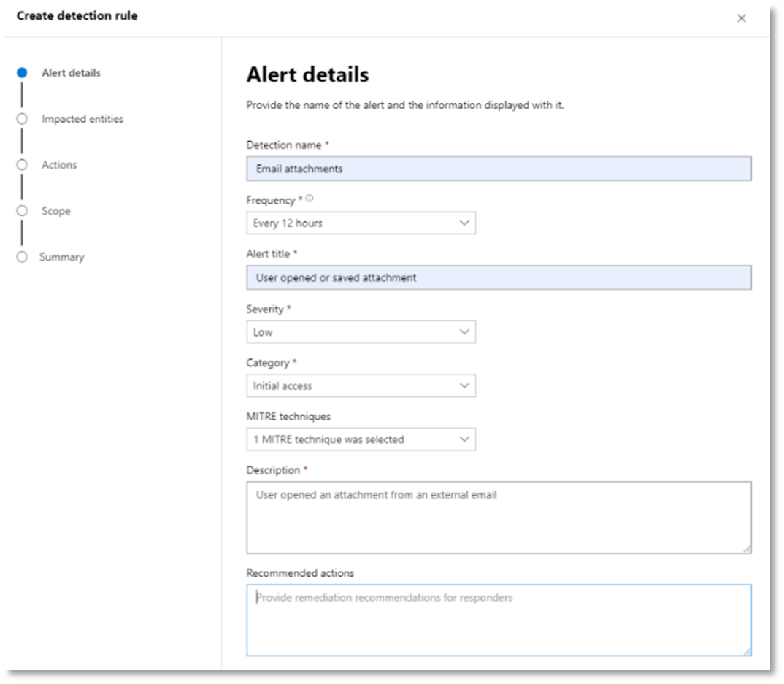This screenshot has width=784, height=684.
Task: Open the Frequency dropdown showing Every 12 hours
Action: (361, 223)
